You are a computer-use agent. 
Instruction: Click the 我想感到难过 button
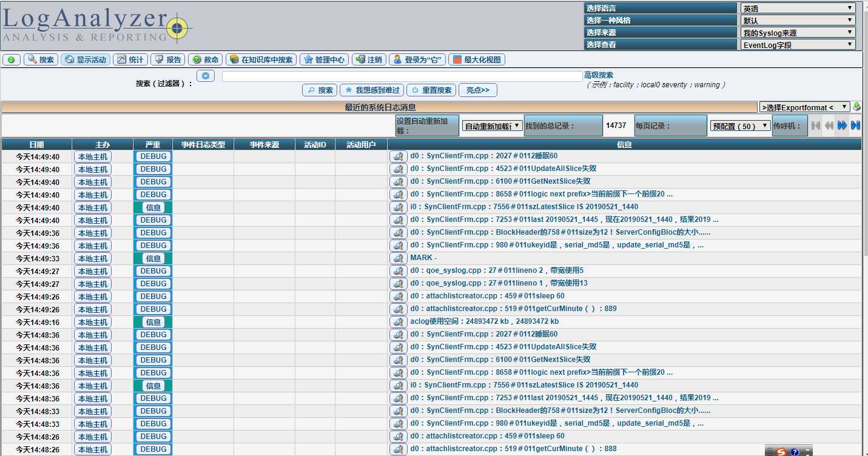pyautogui.click(x=372, y=90)
